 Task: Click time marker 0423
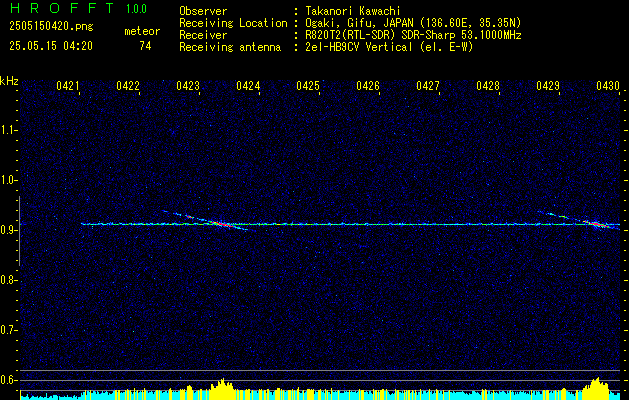point(188,86)
